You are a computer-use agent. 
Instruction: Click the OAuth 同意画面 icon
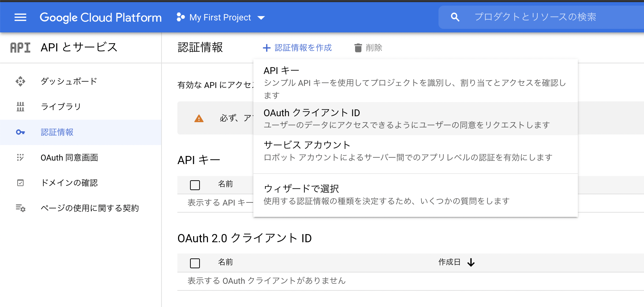tap(20, 157)
